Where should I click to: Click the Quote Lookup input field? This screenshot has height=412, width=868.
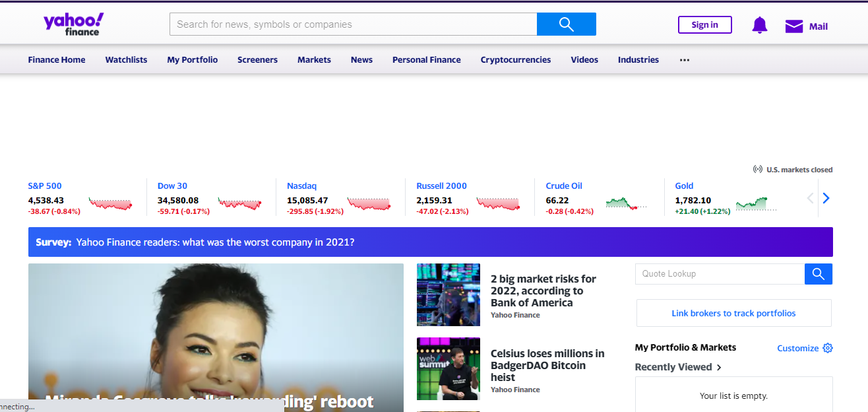[720, 274]
